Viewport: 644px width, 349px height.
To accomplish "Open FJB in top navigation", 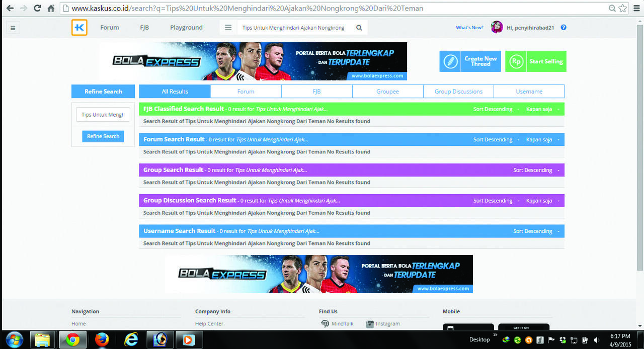I will pyautogui.click(x=144, y=28).
